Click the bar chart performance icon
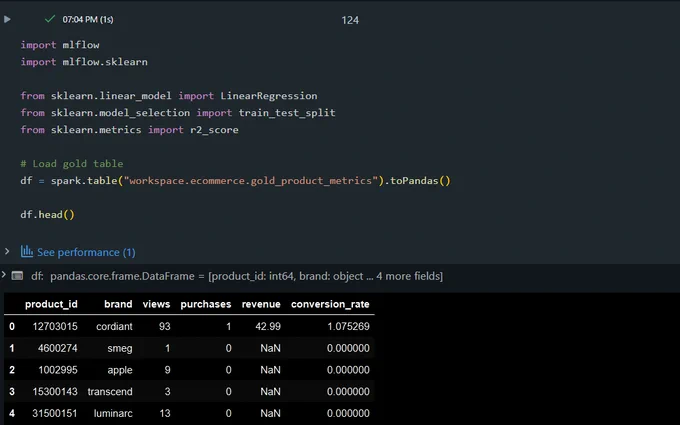680x425 pixels. pyautogui.click(x=27, y=252)
